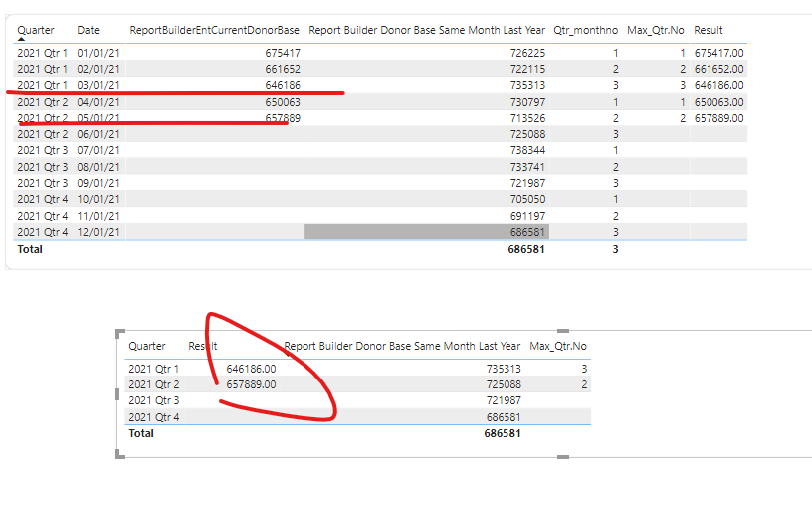The width and height of the screenshot is (812, 505).
Task: Select date cell 12/01/21
Action: (99, 232)
